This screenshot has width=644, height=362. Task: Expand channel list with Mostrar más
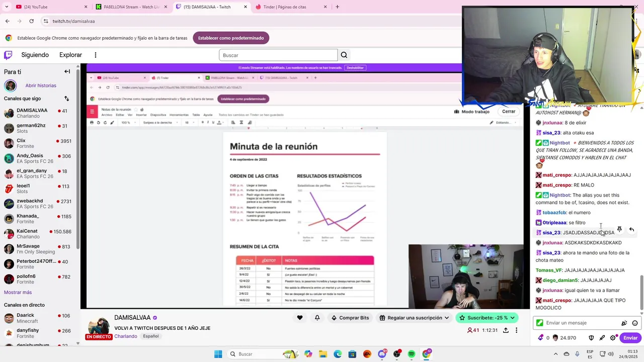(x=18, y=292)
